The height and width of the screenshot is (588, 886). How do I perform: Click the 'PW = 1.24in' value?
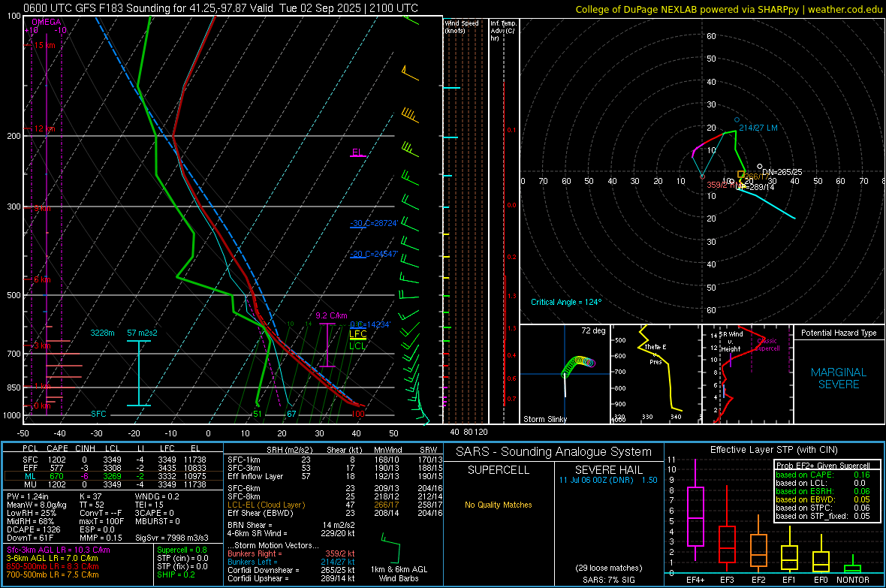(x=29, y=496)
